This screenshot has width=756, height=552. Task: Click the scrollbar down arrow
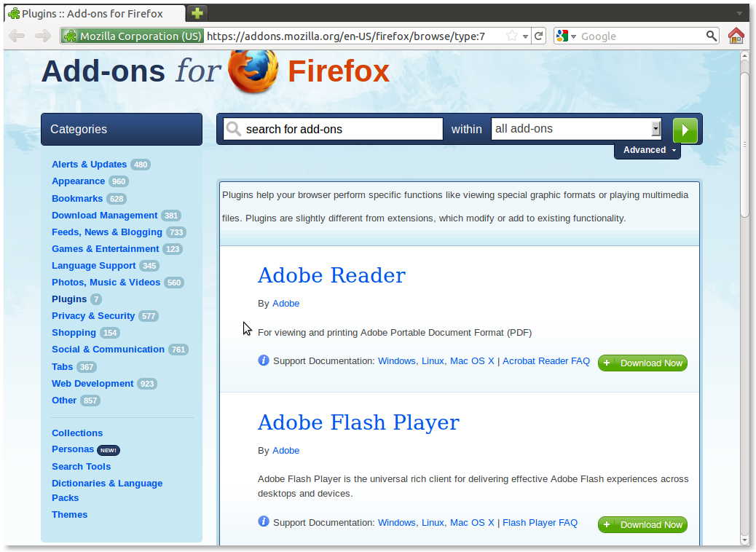point(744,540)
